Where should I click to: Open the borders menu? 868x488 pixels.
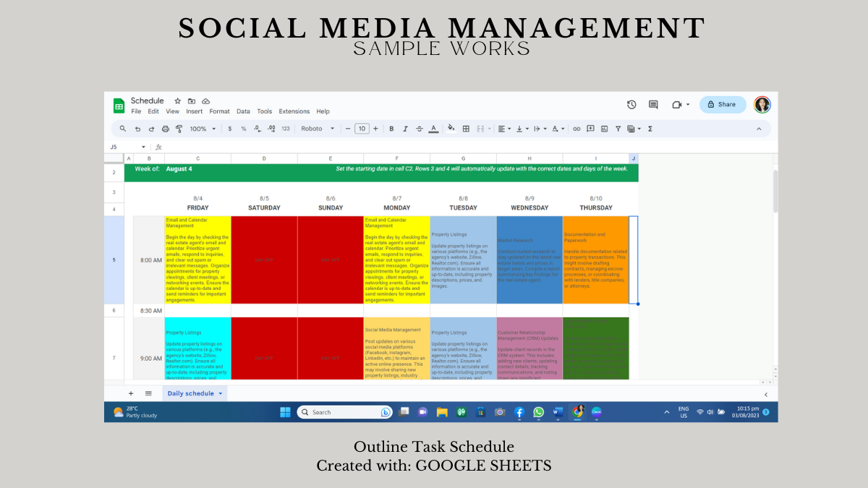point(466,129)
